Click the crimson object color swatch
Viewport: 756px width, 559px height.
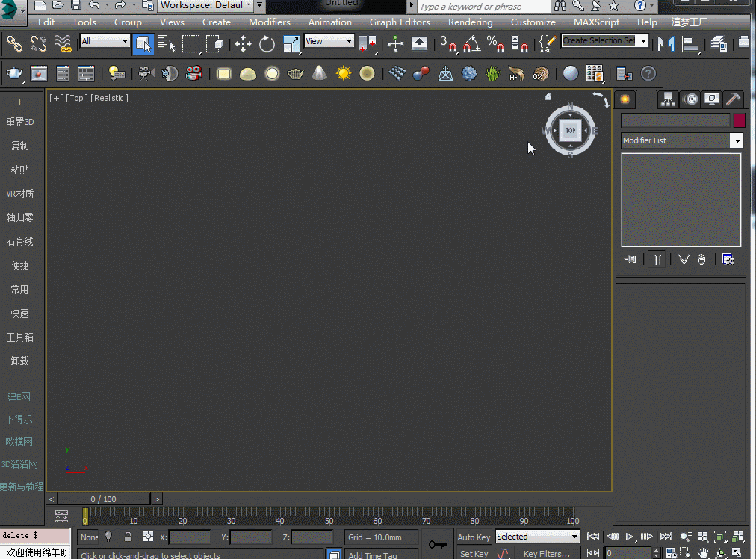pyautogui.click(x=739, y=120)
